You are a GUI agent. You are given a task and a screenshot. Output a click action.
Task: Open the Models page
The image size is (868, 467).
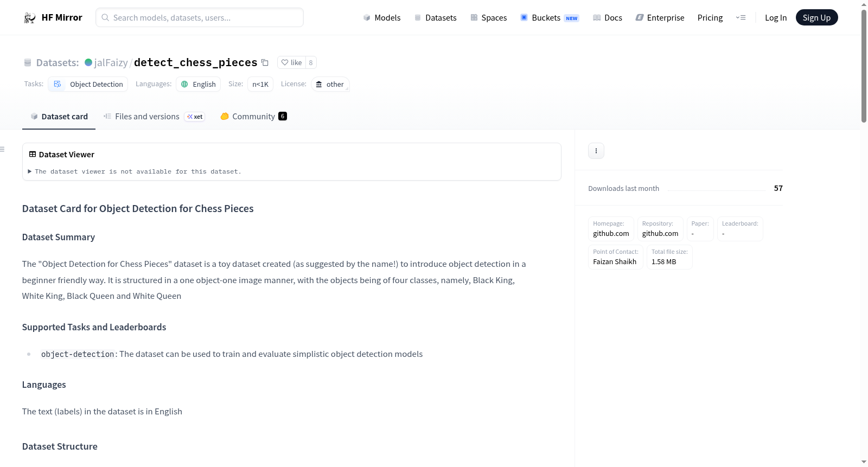[x=382, y=18]
